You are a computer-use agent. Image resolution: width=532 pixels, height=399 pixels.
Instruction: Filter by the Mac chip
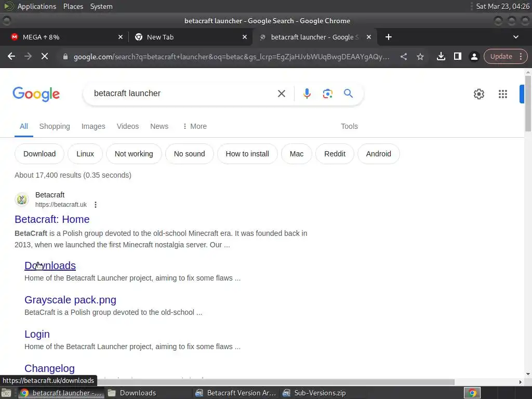coord(297,154)
